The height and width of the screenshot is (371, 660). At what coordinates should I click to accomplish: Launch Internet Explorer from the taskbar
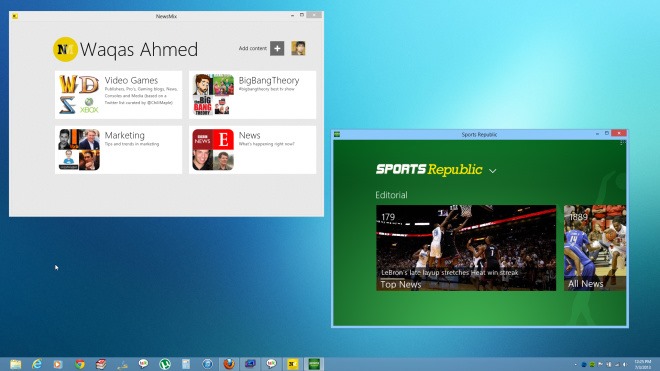click(x=37, y=364)
